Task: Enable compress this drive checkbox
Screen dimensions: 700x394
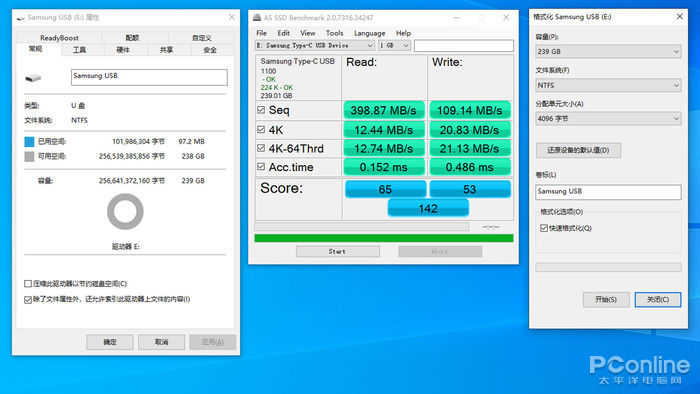Action: coord(28,284)
